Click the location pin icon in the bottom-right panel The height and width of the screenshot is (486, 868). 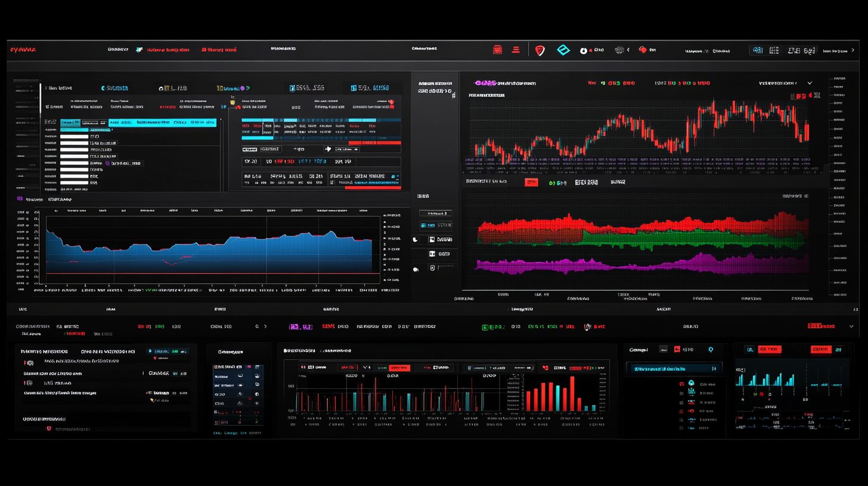tap(711, 350)
